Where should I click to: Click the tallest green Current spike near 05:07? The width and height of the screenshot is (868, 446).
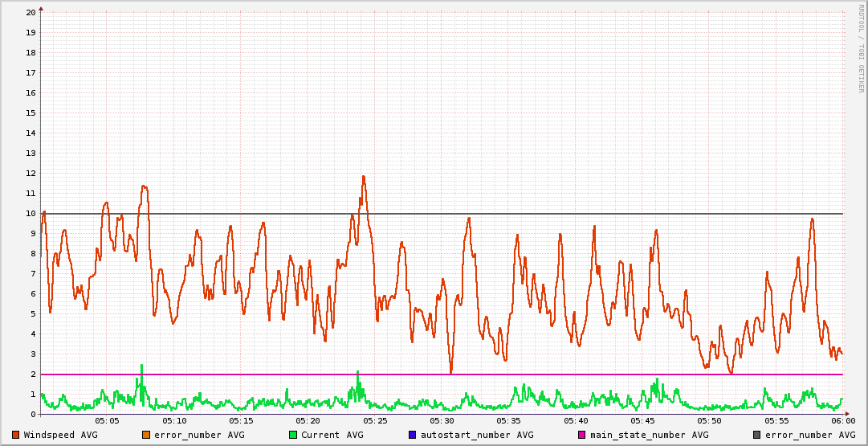pyautogui.click(x=141, y=366)
